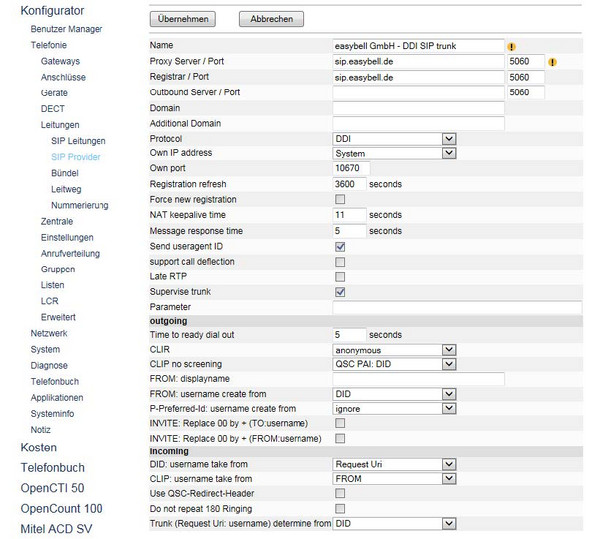
Task: Check INVITE Replace 00 by + (TO:username)
Action: tap(340, 423)
